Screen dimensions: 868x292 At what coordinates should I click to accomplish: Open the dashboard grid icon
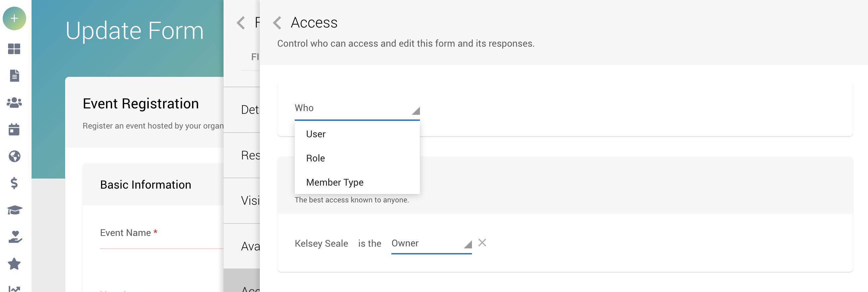pyautogui.click(x=14, y=49)
